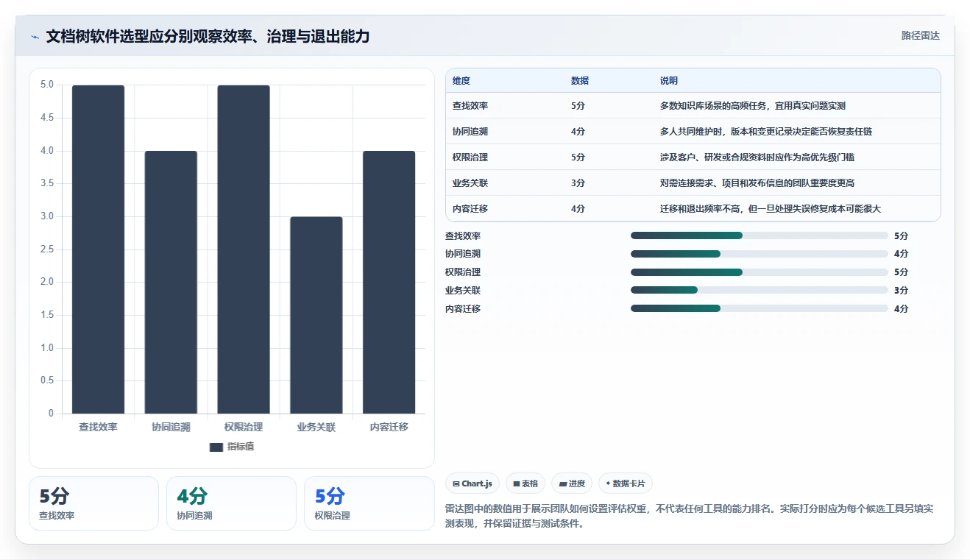This screenshot has width=970, height=560.
Task: Click the 进度 tag chip
Action: coord(572,483)
